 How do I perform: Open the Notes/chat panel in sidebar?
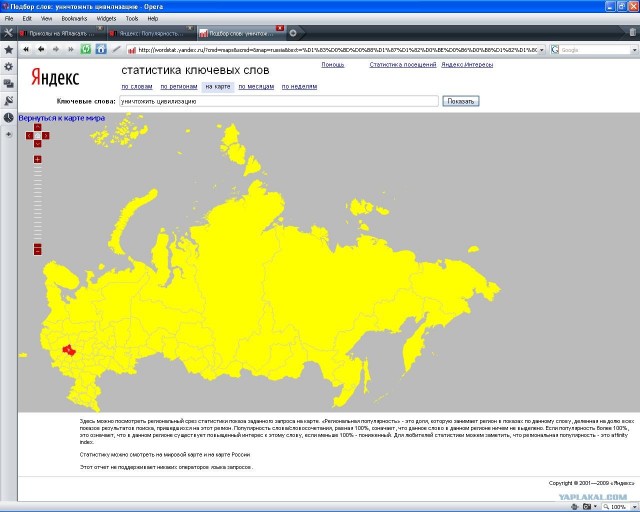8,84
